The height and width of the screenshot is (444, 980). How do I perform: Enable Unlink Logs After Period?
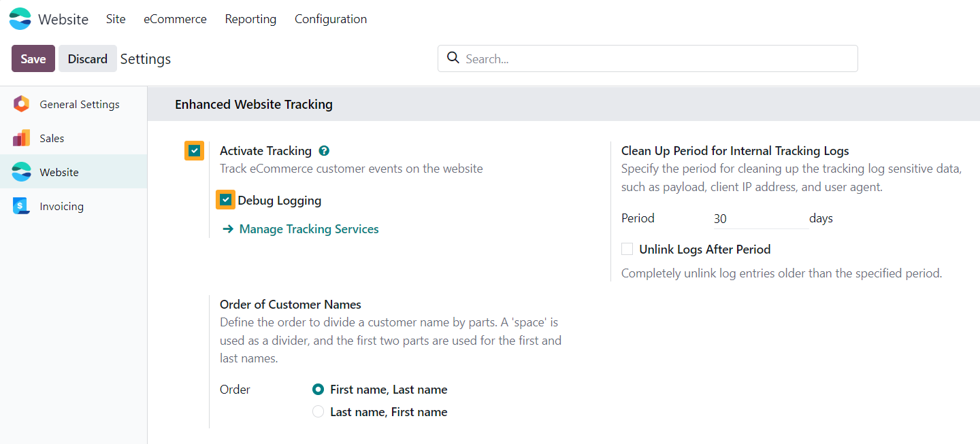pos(627,249)
